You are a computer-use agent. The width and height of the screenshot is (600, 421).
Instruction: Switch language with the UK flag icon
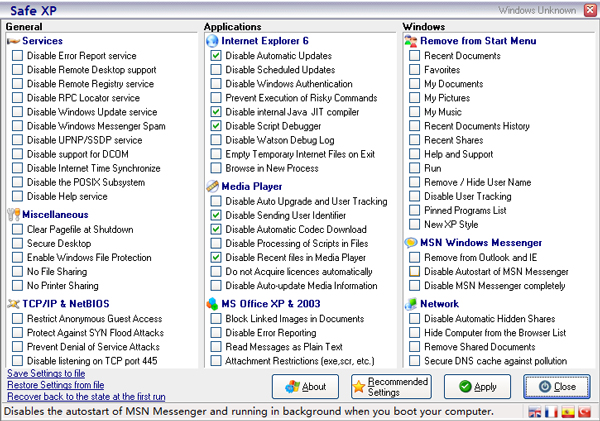(x=535, y=412)
